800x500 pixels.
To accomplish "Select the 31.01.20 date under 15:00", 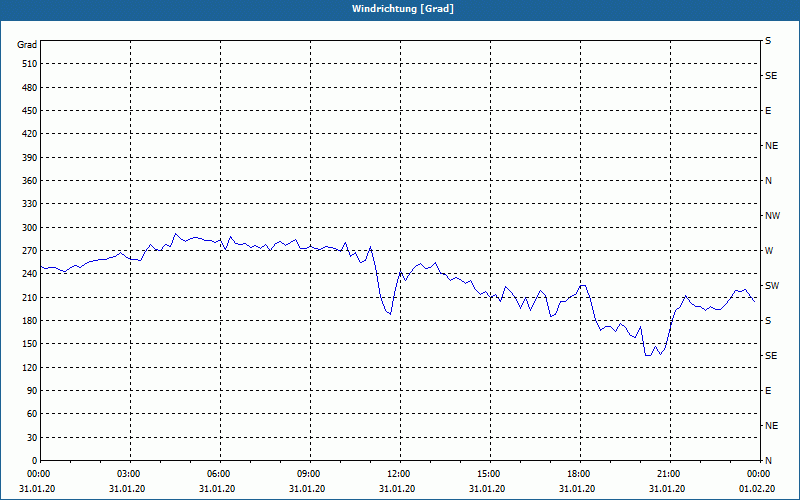I will pyautogui.click(x=487, y=489).
